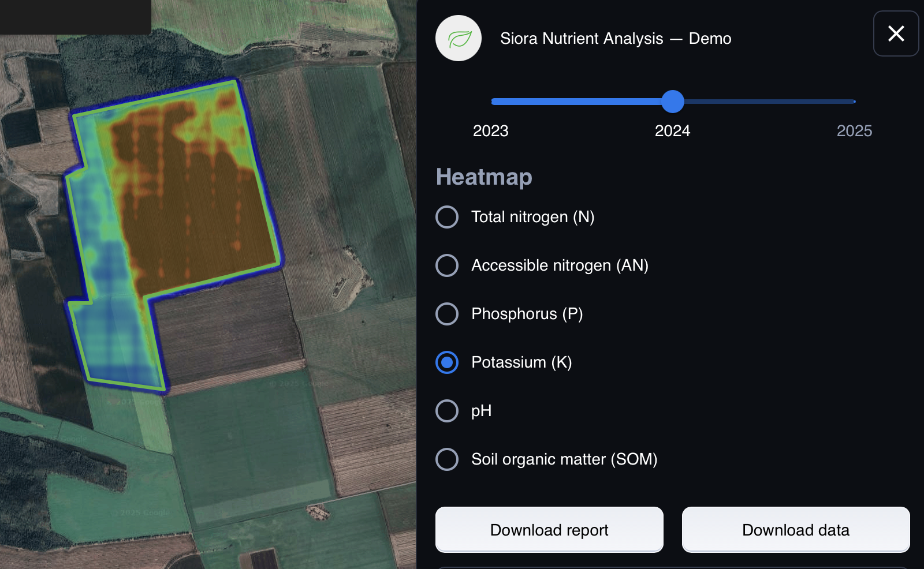Choose the Phosphorus (P) heatmap option

point(447,314)
